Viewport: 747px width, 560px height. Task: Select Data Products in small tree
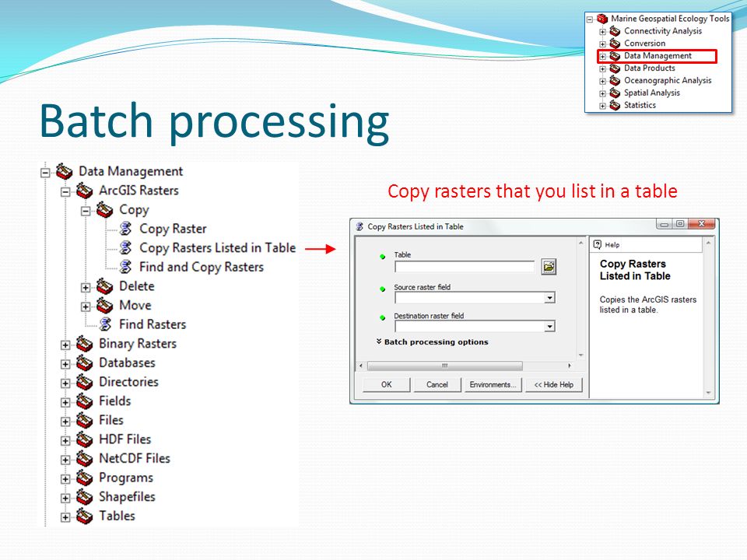[x=649, y=68]
